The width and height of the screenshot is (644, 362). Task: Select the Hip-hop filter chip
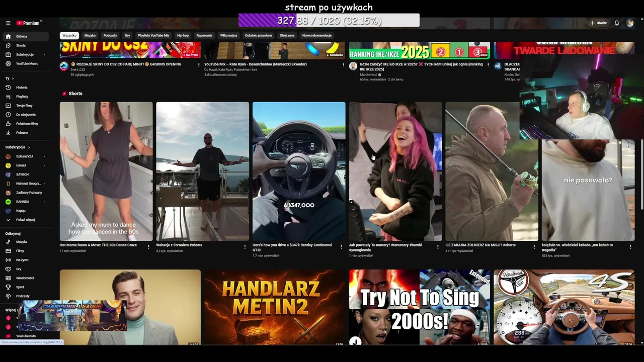click(183, 36)
